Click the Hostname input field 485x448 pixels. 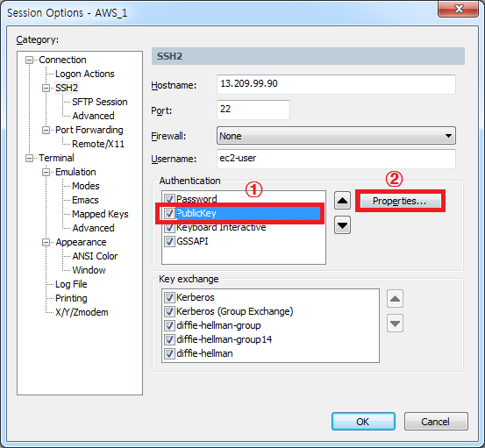[336, 84]
